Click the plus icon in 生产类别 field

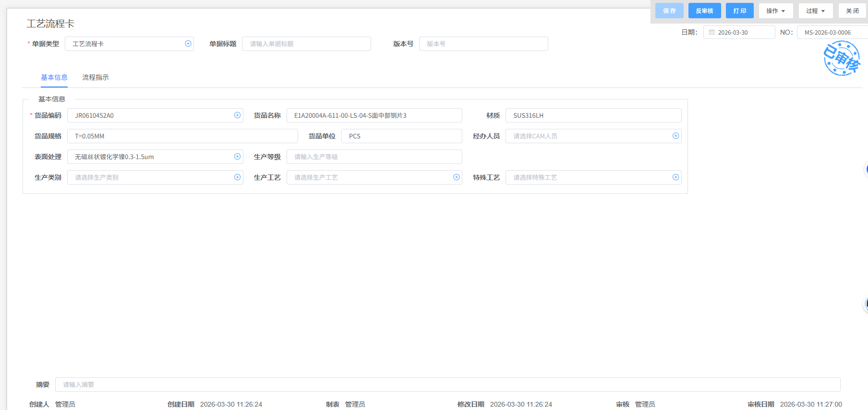pos(237,177)
